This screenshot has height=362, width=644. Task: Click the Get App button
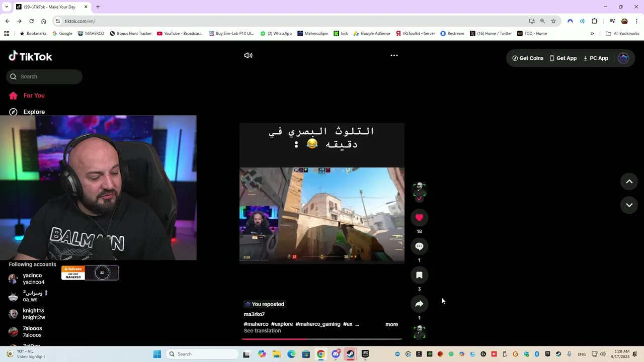(563, 58)
